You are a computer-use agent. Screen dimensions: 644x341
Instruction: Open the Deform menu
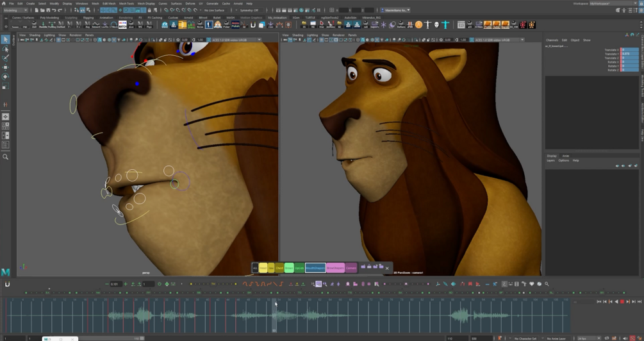point(190,3)
